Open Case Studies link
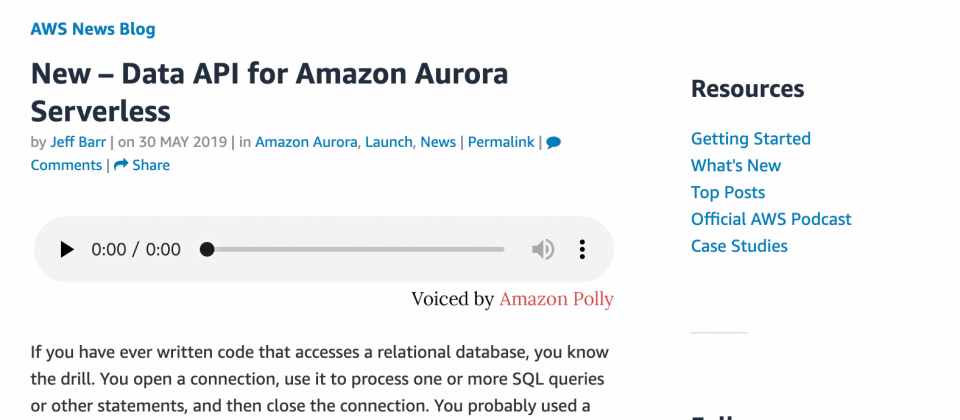Viewport: 960px width, 420px height. coord(739,246)
